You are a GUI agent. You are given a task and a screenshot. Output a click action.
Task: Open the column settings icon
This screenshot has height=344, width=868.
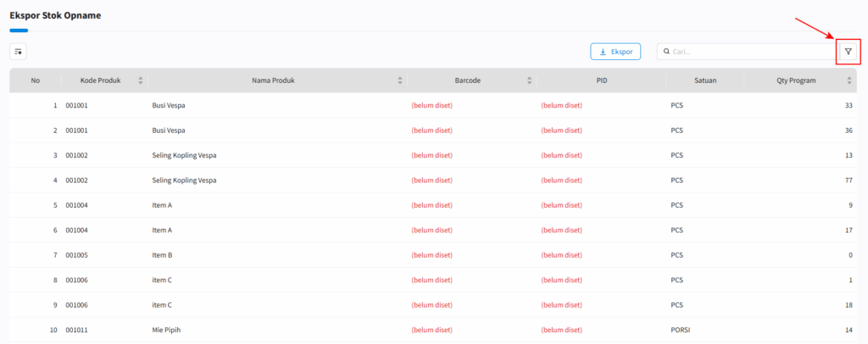pos(18,52)
